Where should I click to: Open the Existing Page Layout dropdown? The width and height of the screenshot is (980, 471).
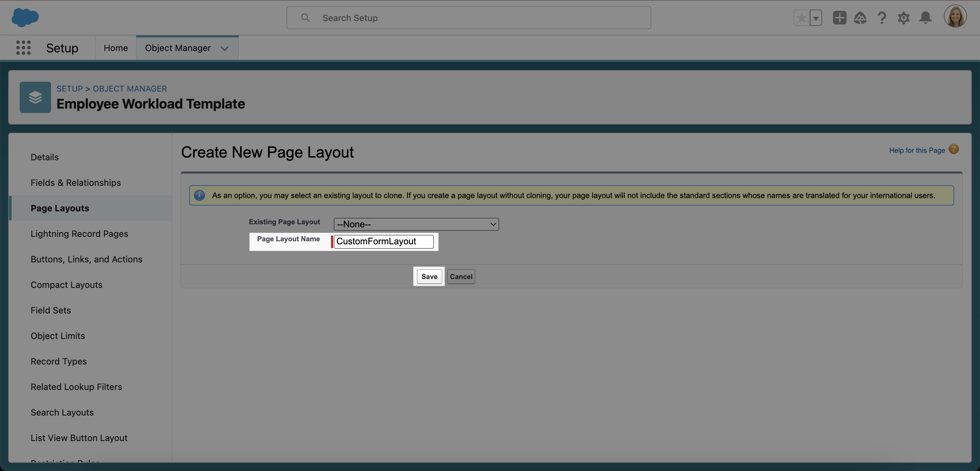(416, 224)
